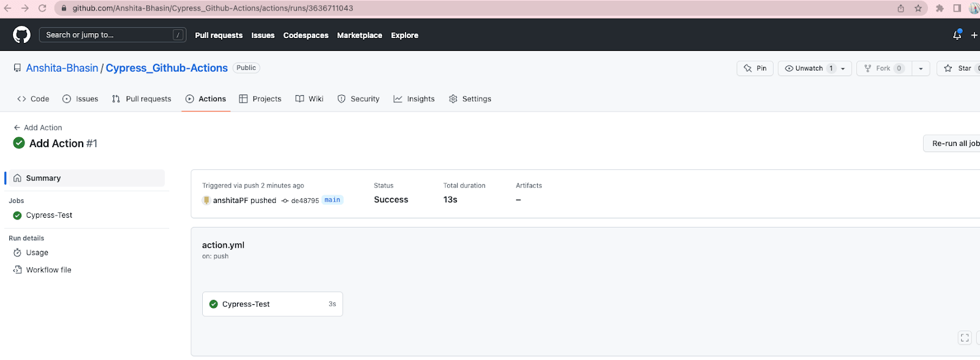Image resolution: width=980 pixels, height=360 pixels.
Task: Pin the repository with Pin button
Action: click(x=755, y=68)
